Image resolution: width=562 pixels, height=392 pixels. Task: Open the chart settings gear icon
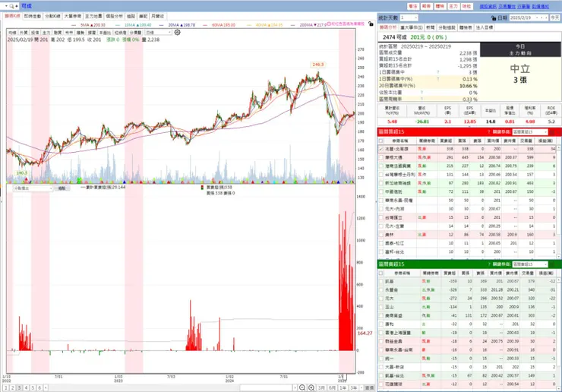point(178,32)
